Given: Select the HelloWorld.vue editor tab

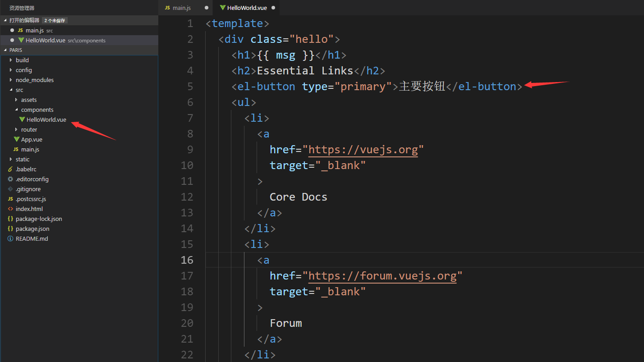Looking at the screenshot, I should tap(248, 8).
